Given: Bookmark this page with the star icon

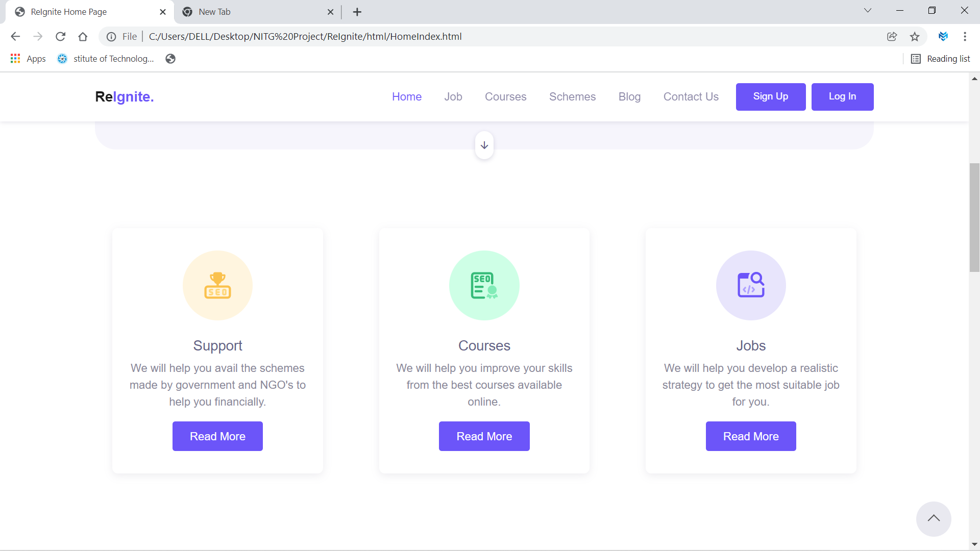Looking at the screenshot, I should [915, 37].
